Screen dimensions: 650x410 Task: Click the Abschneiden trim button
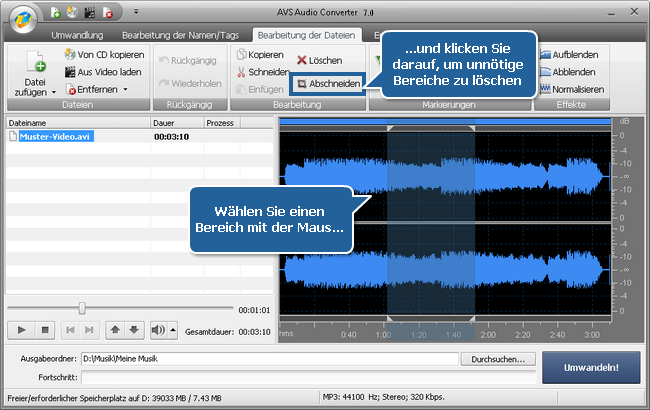(329, 84)
